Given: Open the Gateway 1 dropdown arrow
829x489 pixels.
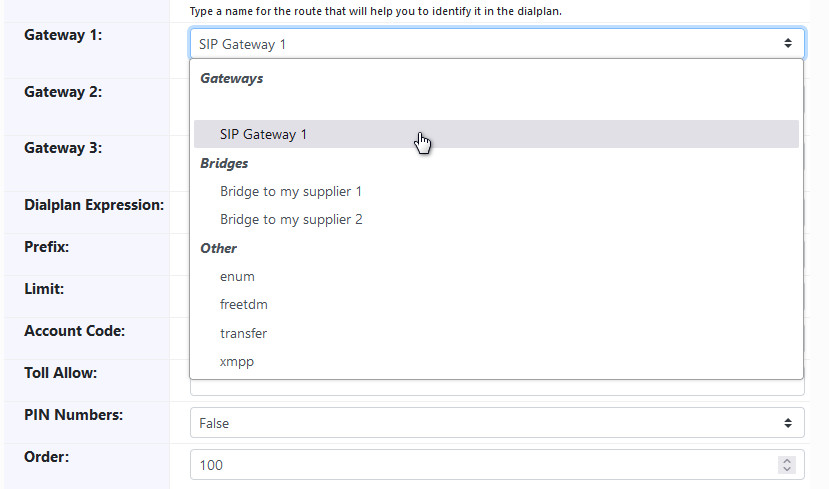Looking at the screenshot, I should [787, 43].
